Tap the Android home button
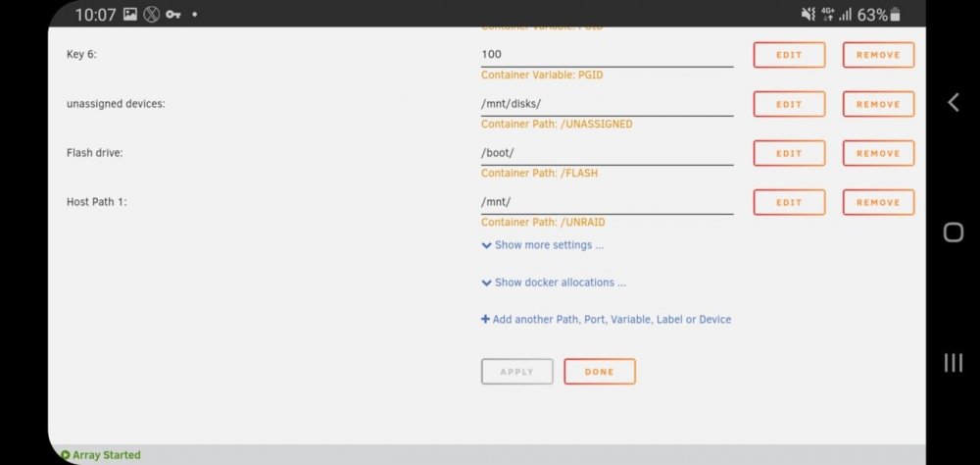This screenshot has width=980, height=465. coord(954,232)
